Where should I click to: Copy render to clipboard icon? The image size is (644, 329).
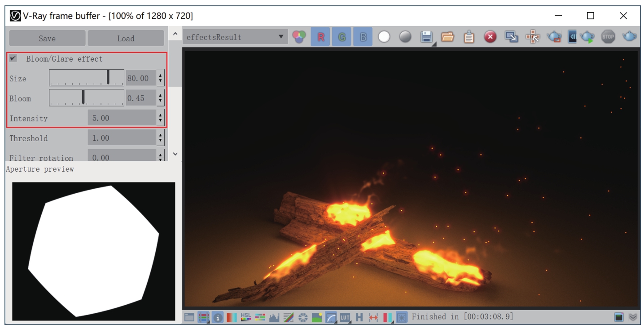pyautogui.click(x=469, y=37)
